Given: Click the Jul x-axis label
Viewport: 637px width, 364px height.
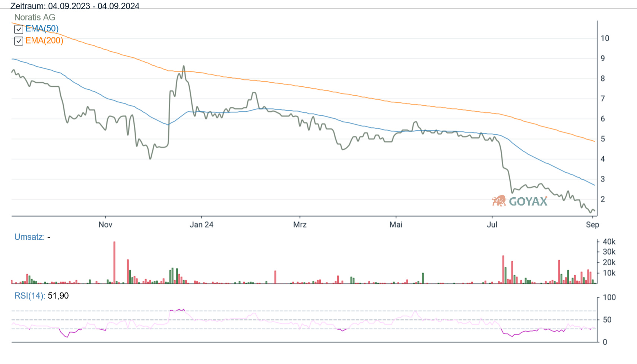Looking at the screenshot, I should coord(492,224).
